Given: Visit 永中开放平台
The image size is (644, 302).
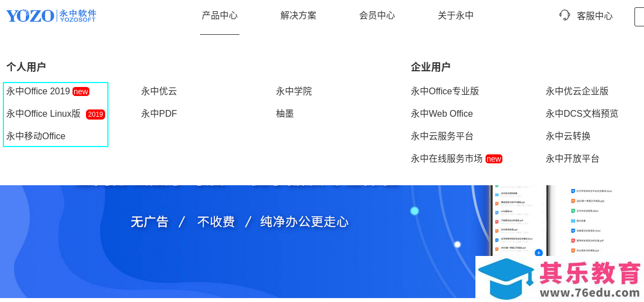Looking at the screenshot, I should point(573,158).
